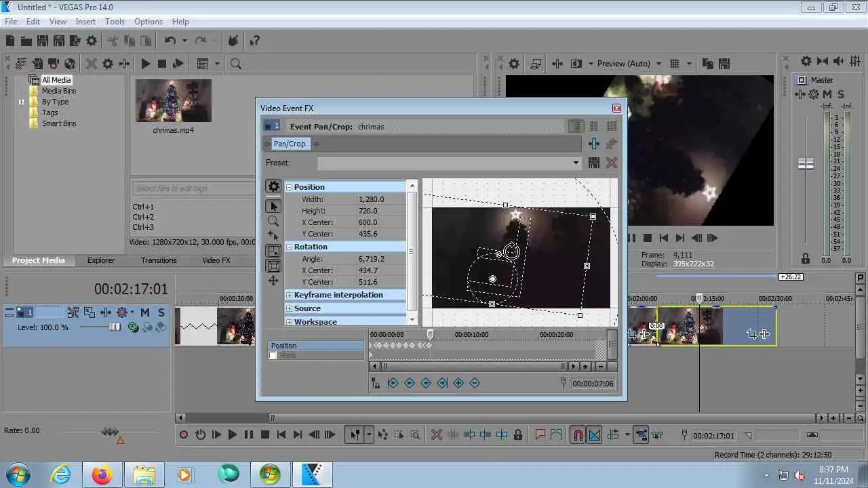Solo the video track with S
Viewport: 868px width, 488px height.
pos(161,312)
